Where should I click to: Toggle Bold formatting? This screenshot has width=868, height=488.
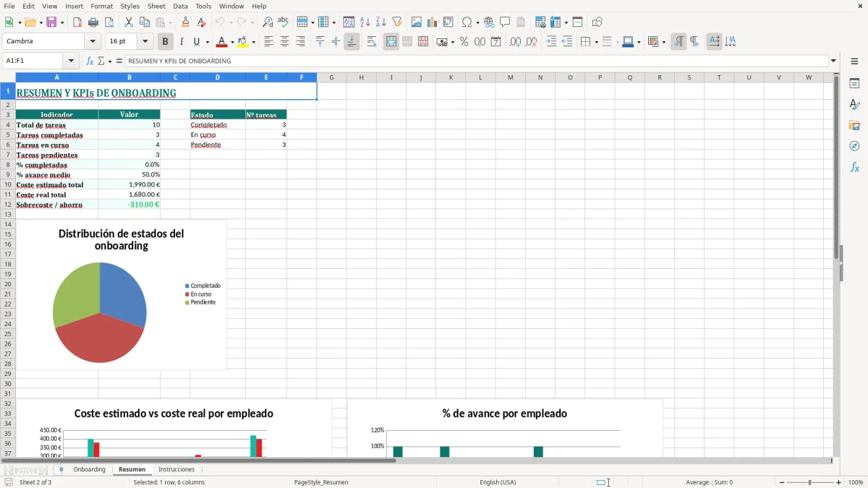166,42
